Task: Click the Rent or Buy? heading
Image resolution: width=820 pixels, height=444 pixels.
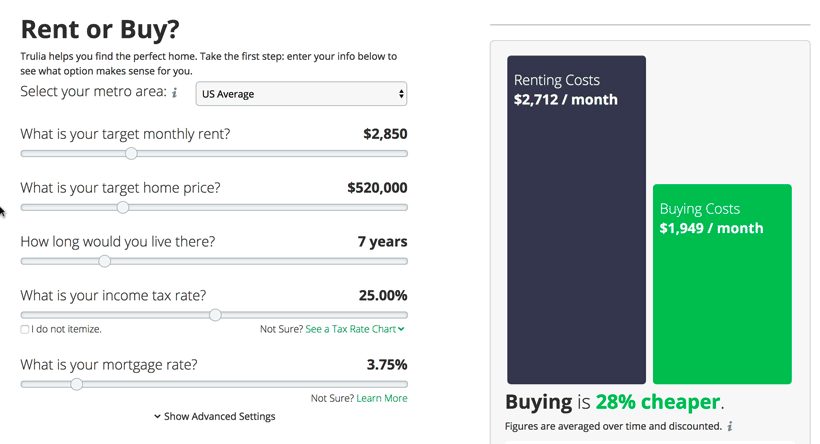Action: pyautogui.click(x=100, y=29)
